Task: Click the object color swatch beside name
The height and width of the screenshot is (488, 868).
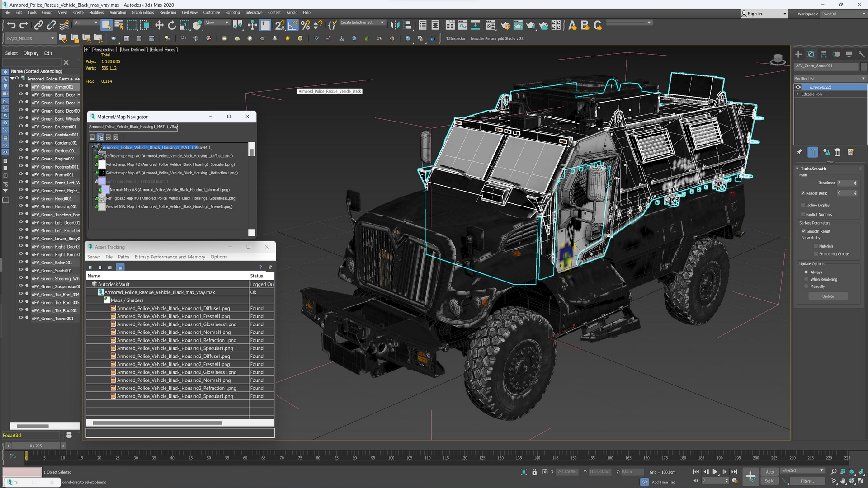Action: click(863, 66)
